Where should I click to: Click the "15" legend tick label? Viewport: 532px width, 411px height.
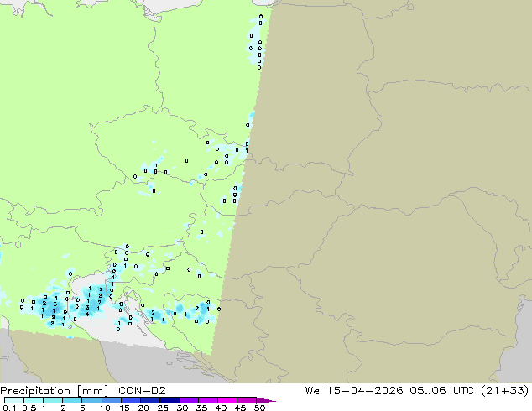(124, 408)
